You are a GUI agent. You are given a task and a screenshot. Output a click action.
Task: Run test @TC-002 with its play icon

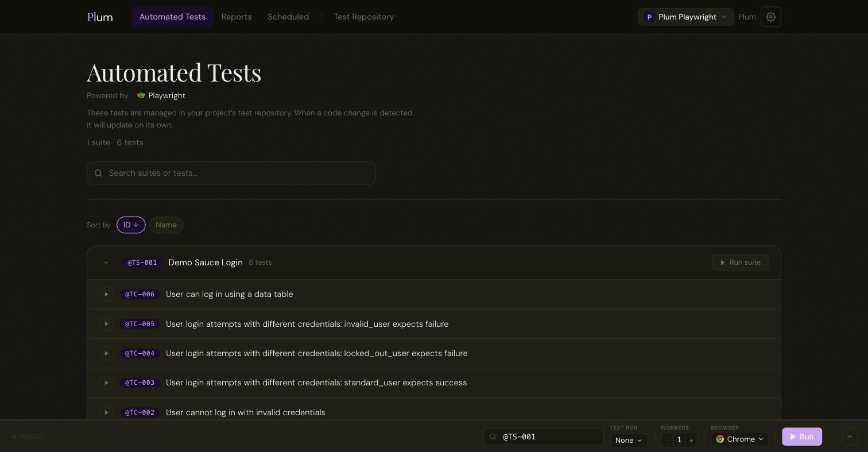[106, 412]
